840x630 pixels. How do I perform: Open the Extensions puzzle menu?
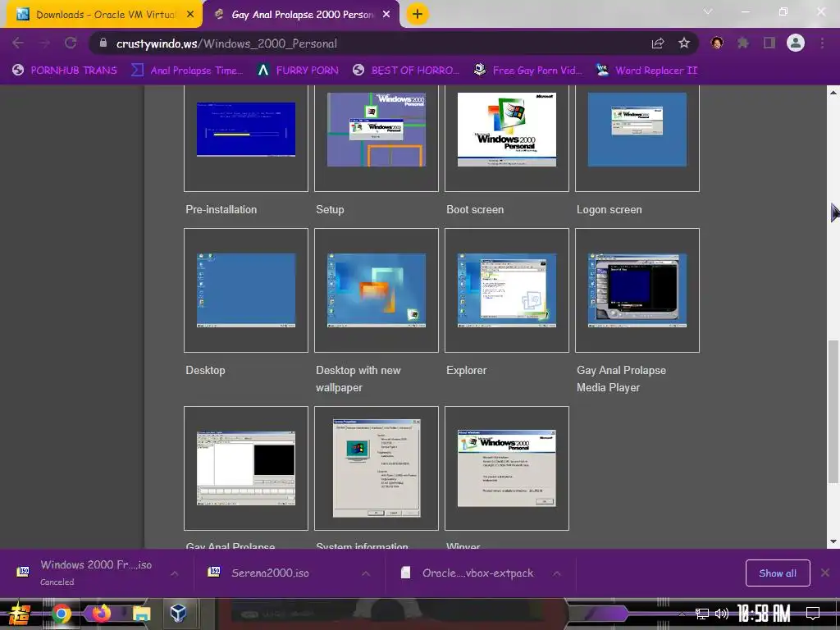pyautogui.click(x=743, y=43)
